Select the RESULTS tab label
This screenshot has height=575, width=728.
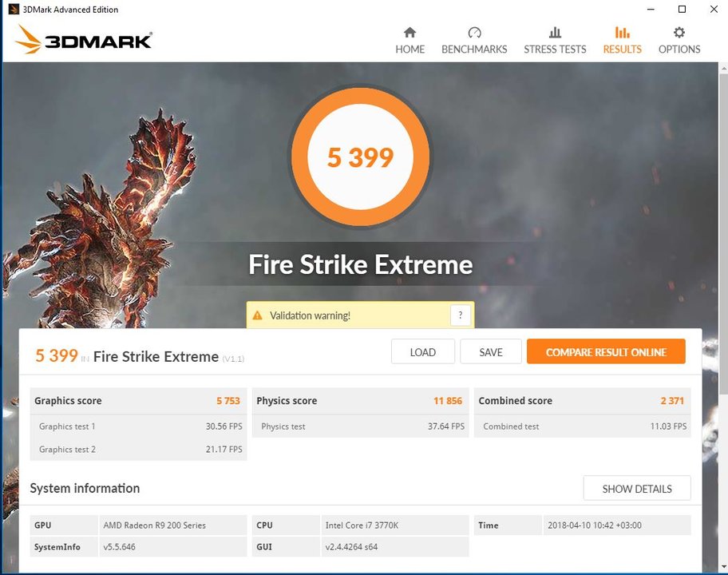(622, 50)
